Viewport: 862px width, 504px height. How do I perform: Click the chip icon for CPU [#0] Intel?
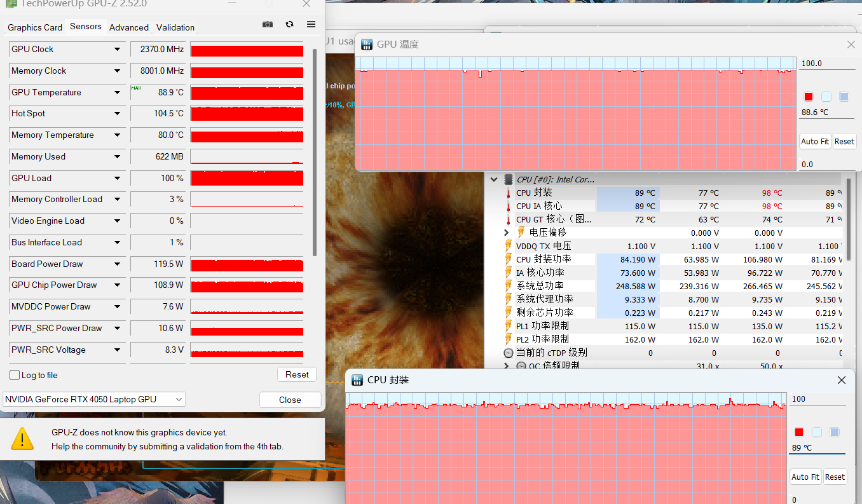click(508, 180)
